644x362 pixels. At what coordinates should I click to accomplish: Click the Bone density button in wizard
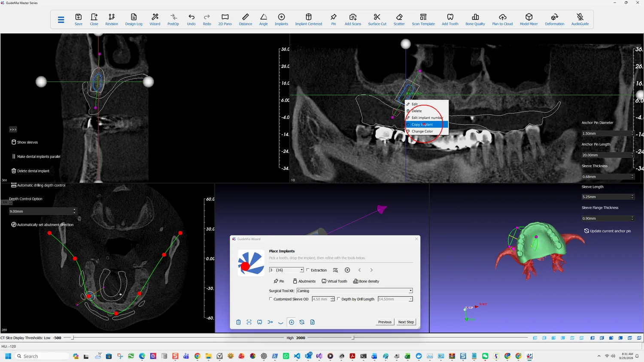click(x=366, y=281)
